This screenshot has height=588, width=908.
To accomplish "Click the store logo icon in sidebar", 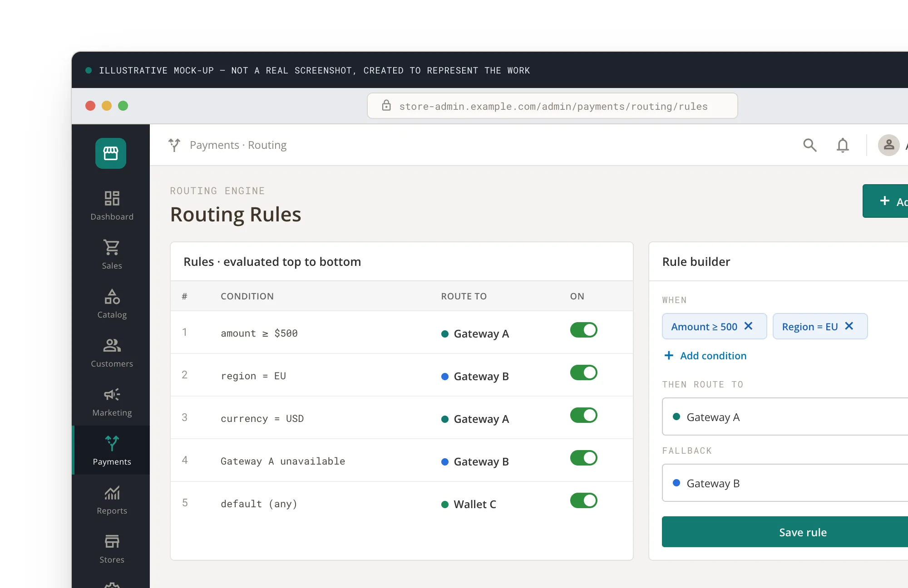I will 111,153.
